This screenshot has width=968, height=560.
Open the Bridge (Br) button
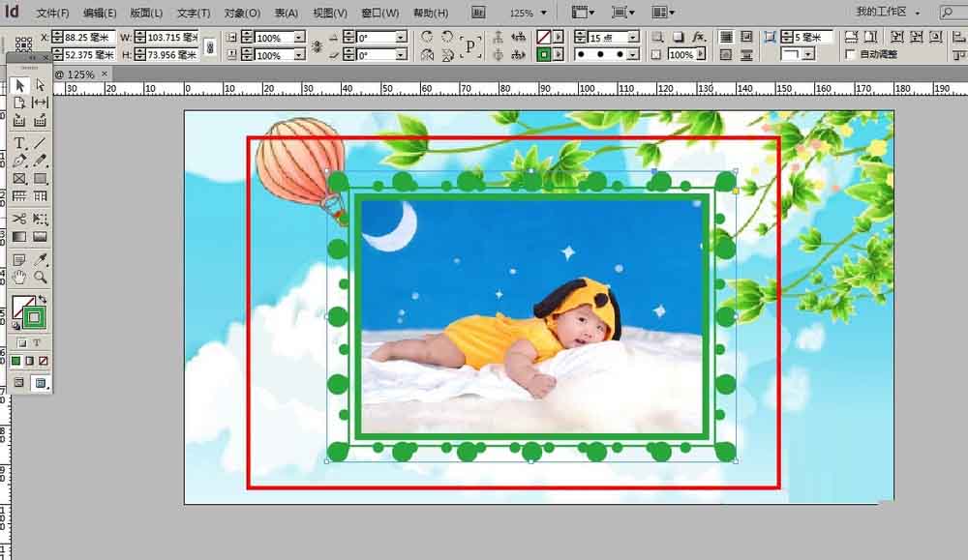(x=478, y=13)
